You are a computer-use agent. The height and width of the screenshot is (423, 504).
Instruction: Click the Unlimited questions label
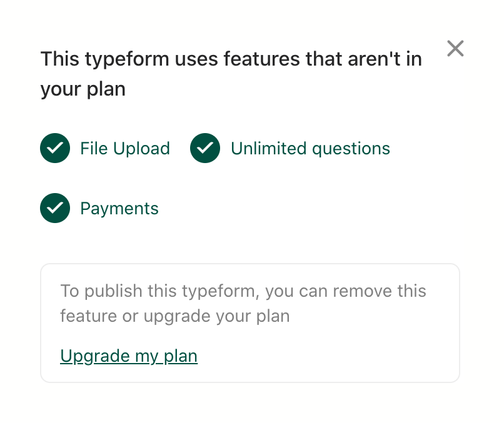310,148
